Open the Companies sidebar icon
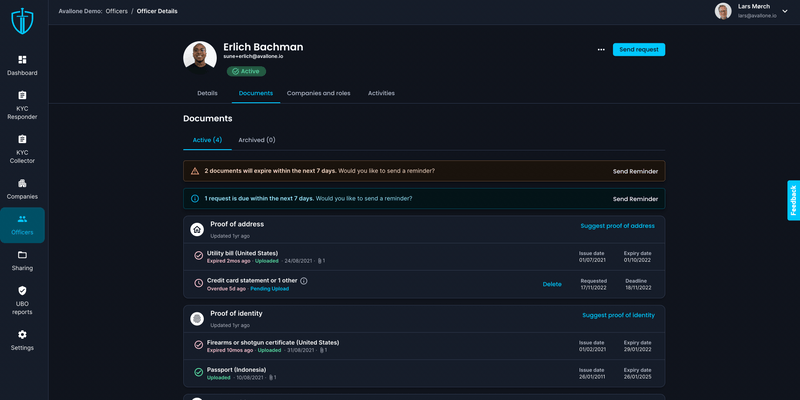Screen dimensions: 800x400 coord(22,184)
